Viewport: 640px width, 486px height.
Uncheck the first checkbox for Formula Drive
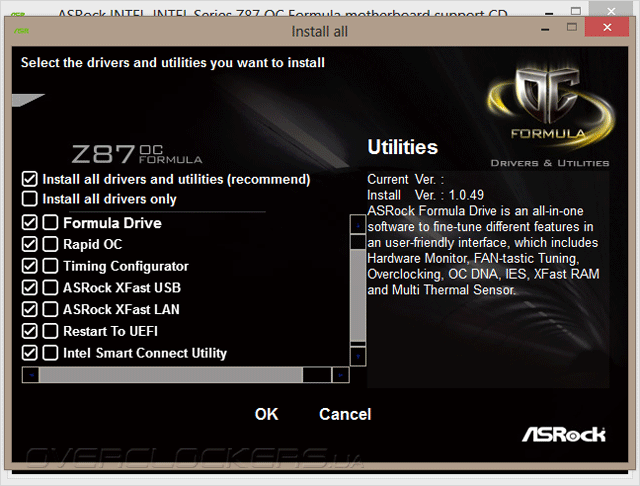pos(30,223)
